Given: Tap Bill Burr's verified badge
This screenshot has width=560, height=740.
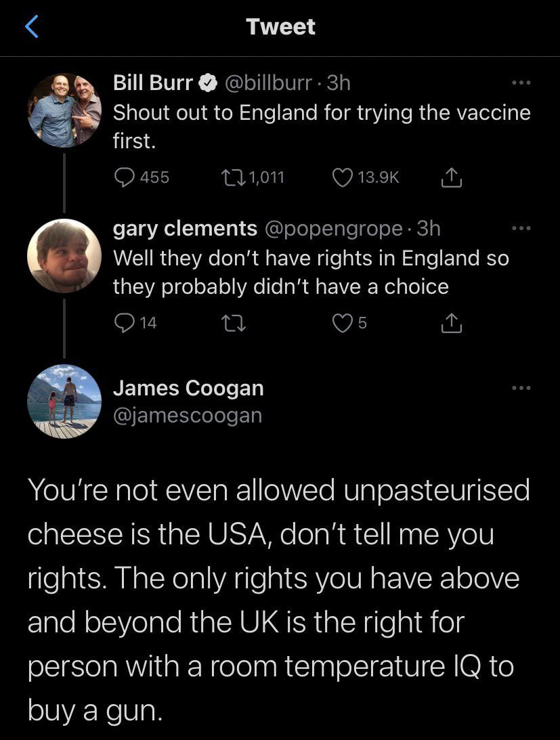Looking at the screenshot, I should [208, 83].
